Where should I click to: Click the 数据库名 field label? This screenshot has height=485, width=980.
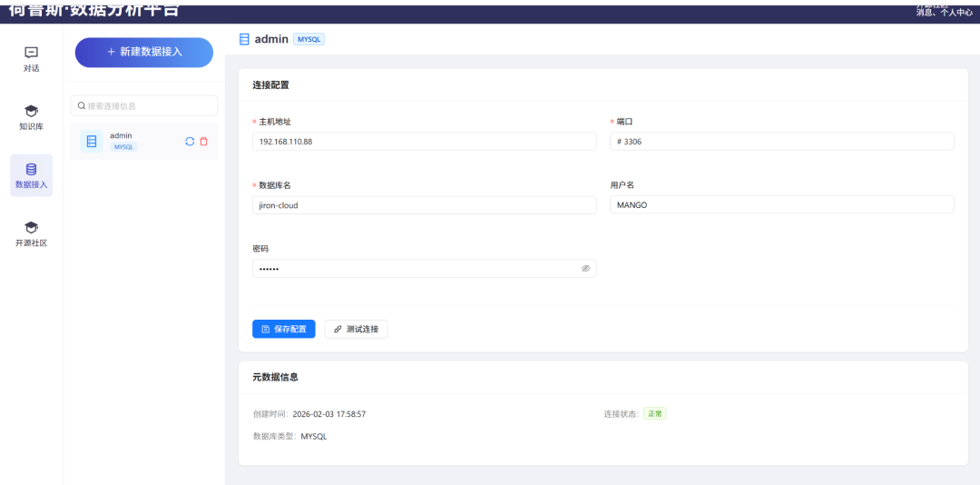[275, 185]
